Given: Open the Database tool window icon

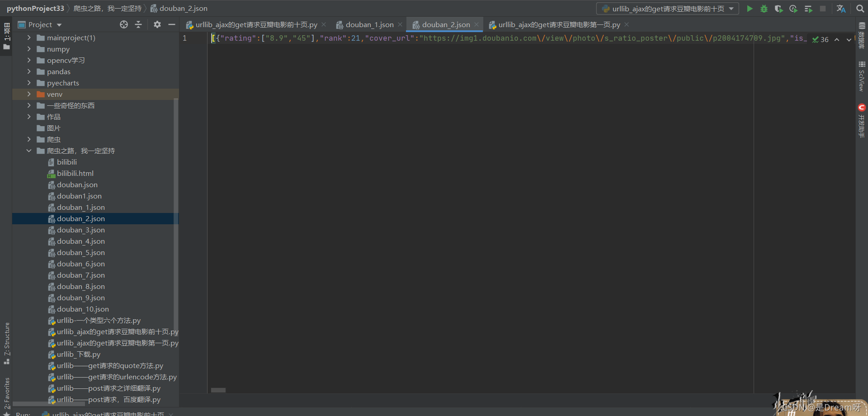Looking at the screenshot, I should [x=862, y=35].
